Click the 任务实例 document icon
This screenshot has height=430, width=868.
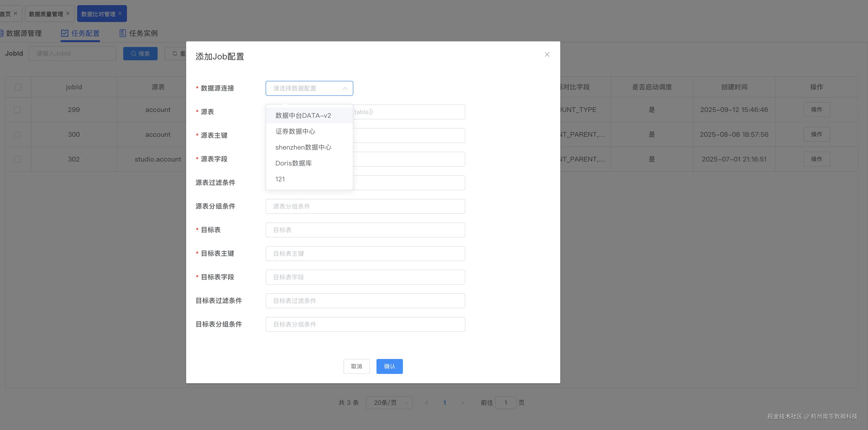click(123, 33)
